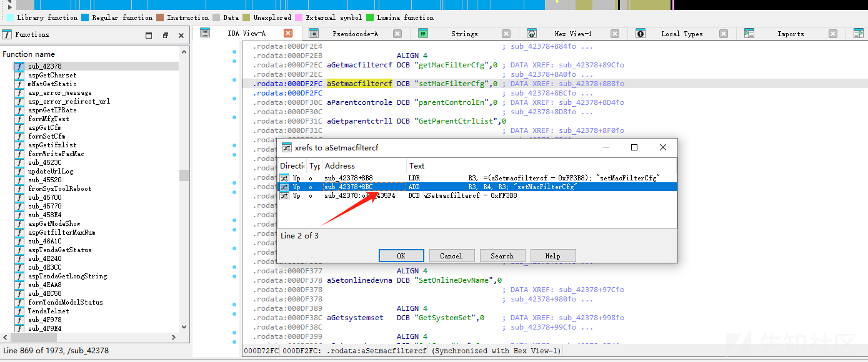Select aspGetCfm in the function list
The height and width of the screenshot is (362, 868).
[45, 127]
